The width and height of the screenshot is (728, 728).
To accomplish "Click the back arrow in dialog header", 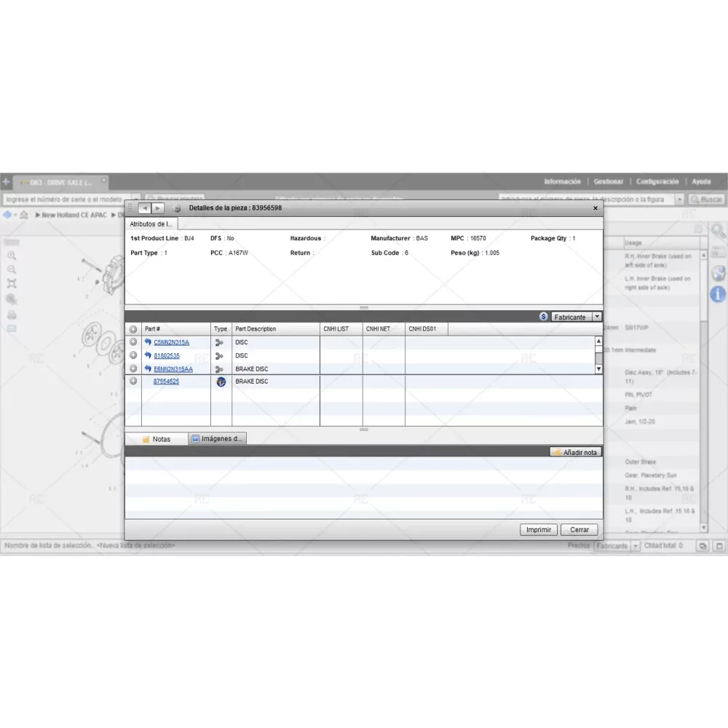I will [x=144, y=208].
